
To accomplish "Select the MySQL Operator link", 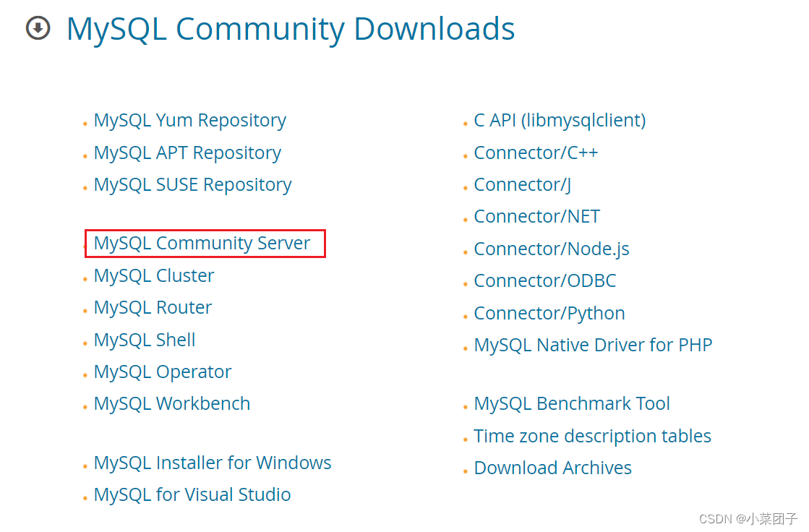I will [163, 372].
